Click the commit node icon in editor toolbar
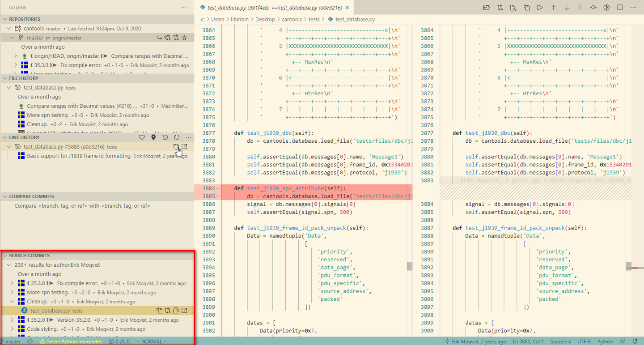 [x=593, y=8]
